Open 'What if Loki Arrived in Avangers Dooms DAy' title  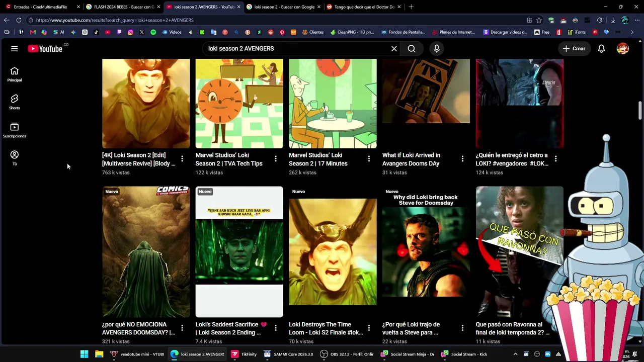click(411, 159)
